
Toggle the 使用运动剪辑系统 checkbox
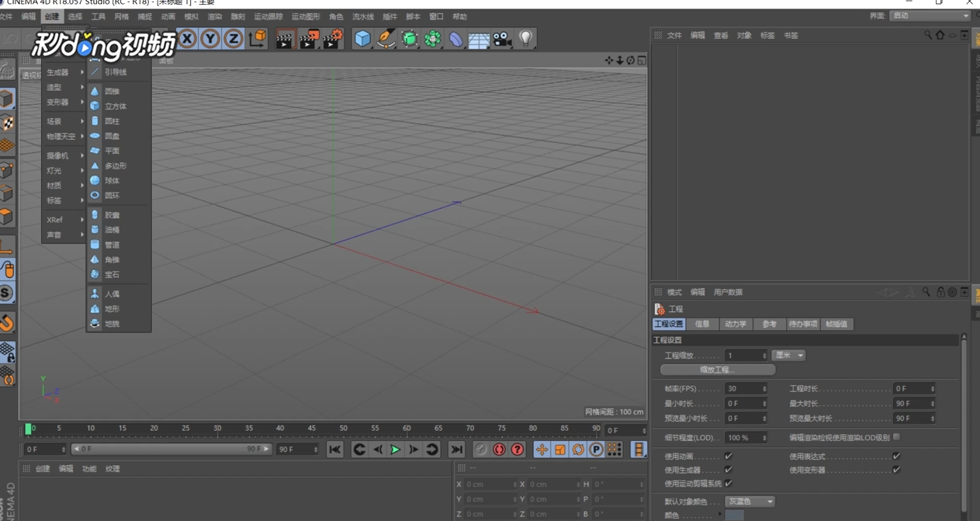click(x=729, y=483)
